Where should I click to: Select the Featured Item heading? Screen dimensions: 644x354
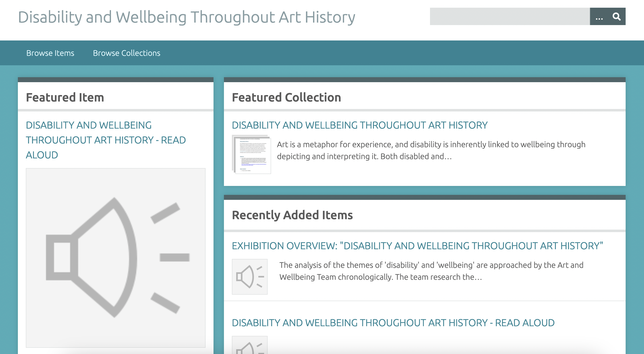click(65, 98)
